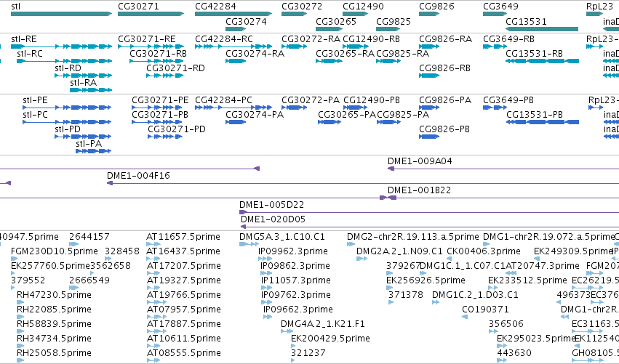Image resolution: width=619 pixels, height=364 pixels.
Task: Click the DME1-020D05 clone label
Action: pos(273,219)
